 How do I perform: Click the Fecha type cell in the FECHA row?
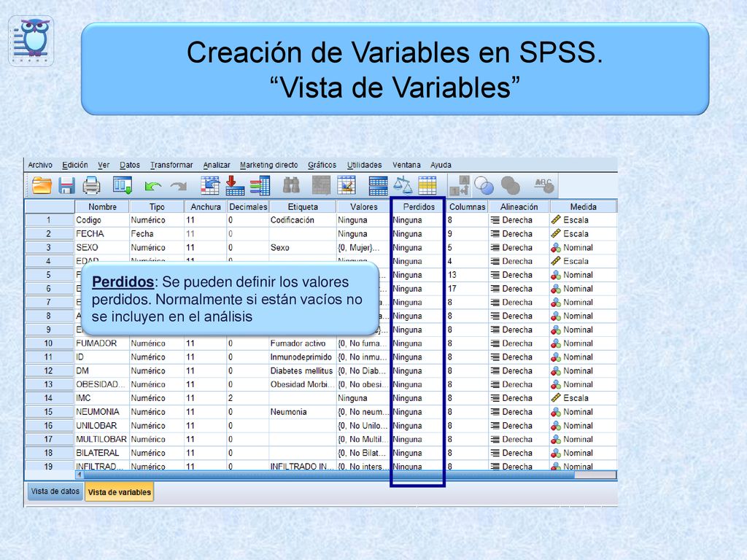tap(157, 234)
